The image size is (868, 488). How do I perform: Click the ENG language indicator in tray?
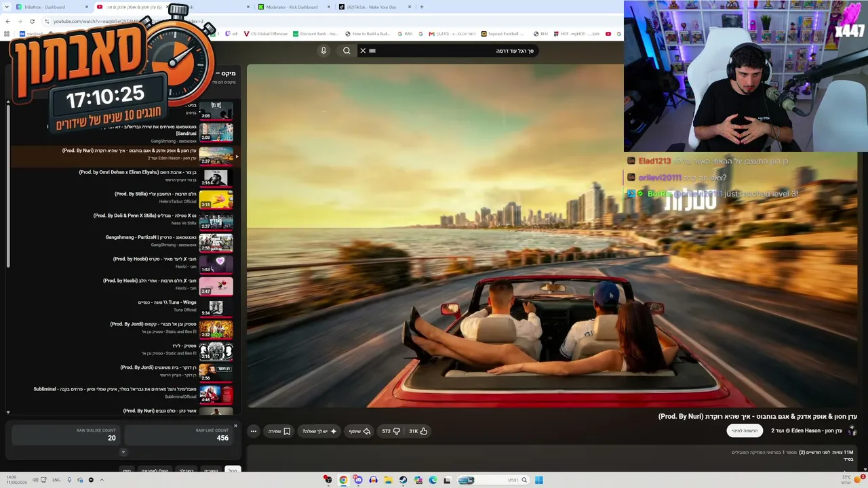point(56,480)
